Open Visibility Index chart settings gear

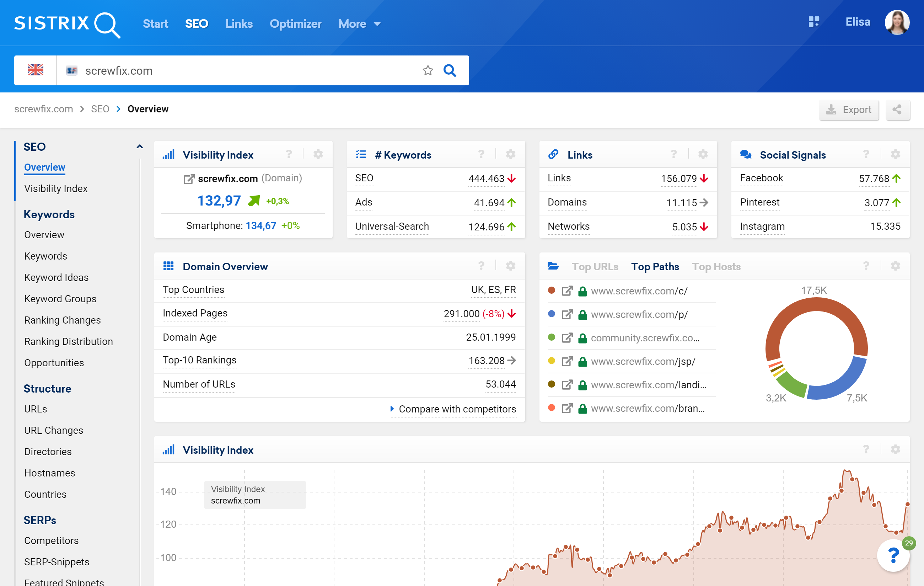click(895, 449)
